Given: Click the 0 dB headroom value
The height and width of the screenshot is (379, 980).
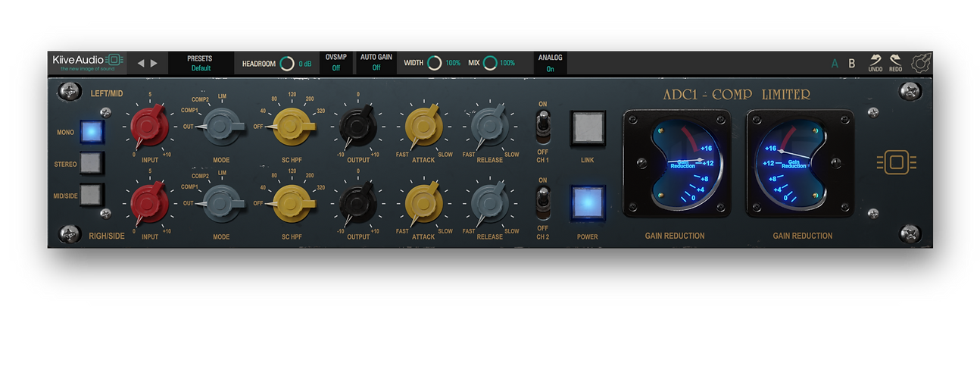Looking at the screenshot, I should tap(305, 64).
